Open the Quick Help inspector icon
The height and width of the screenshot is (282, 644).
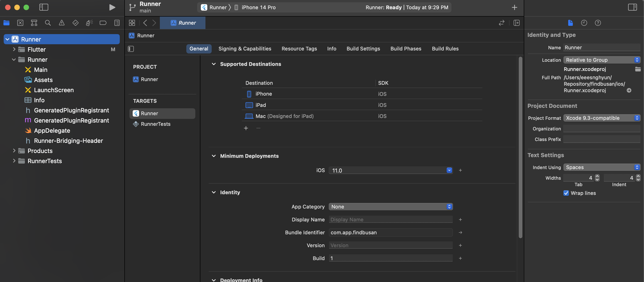597,23
